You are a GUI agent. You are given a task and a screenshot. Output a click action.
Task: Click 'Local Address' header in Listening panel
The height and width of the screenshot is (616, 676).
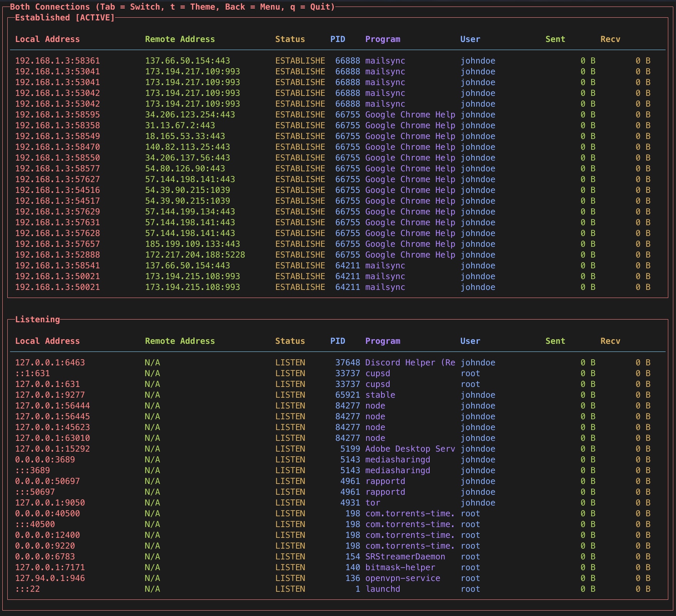pyautogui.click(x=47, y=341)
